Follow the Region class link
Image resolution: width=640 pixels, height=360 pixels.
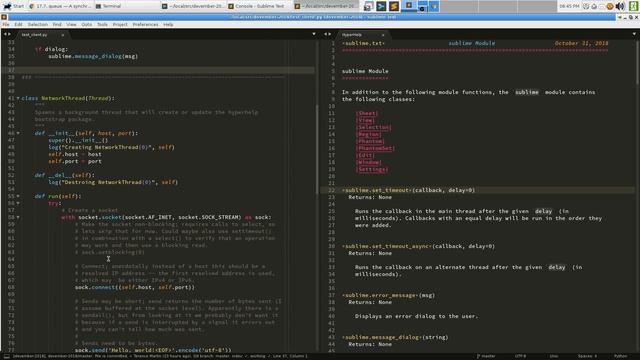pyautogui.click(x=368, y=134)
